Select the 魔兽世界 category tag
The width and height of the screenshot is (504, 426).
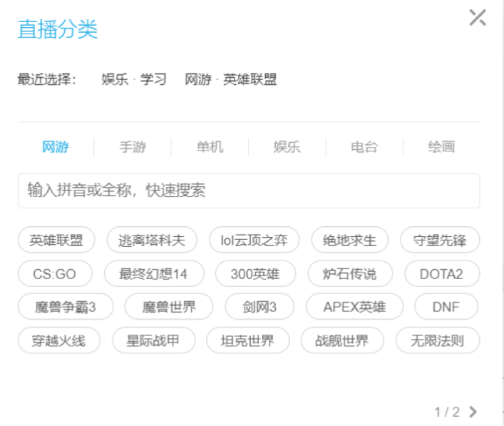click(169, 308)
